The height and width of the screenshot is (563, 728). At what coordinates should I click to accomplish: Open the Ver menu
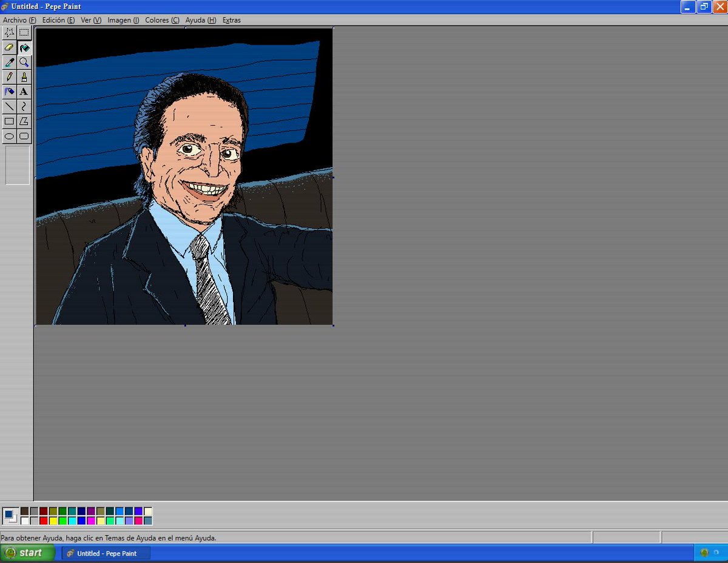point(91,20)
